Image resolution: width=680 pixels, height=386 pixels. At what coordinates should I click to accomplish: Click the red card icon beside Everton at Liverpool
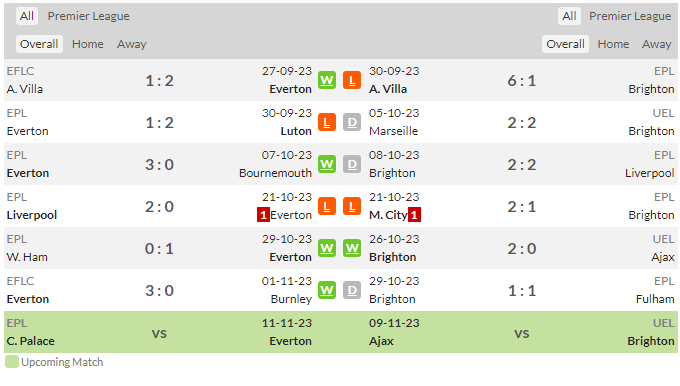tap(263, 215)
